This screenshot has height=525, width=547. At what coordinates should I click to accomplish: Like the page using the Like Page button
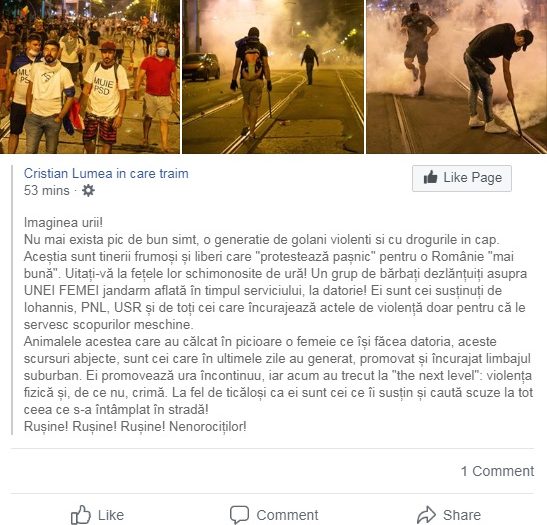pyautogui.click(x=462, y=178)
